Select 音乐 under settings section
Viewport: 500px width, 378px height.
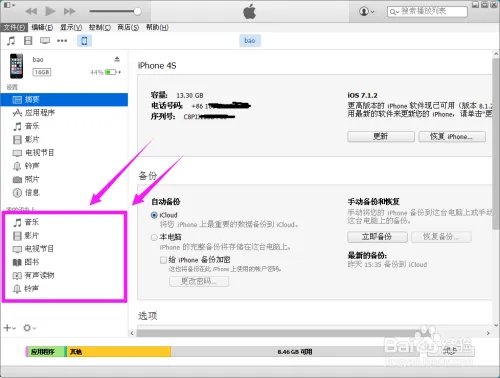pos(64,126)
